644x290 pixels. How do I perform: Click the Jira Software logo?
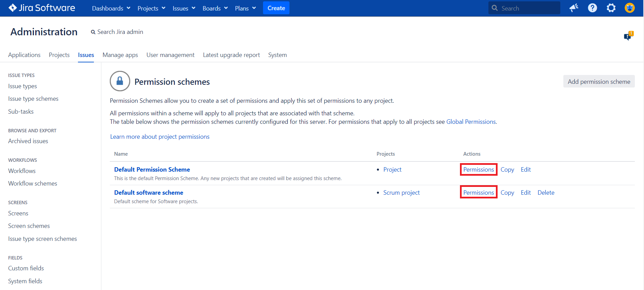coord(42,8)
